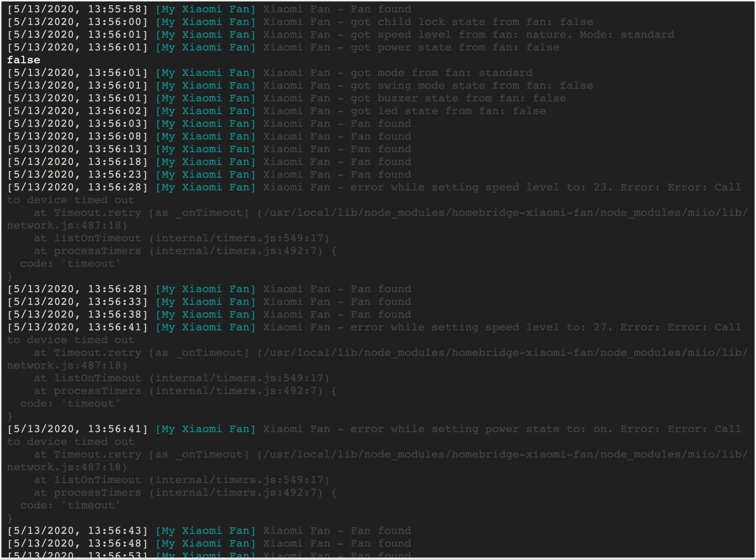Select the error about setting speed level to 23
756x559 pixels.
tap(487, 187)
